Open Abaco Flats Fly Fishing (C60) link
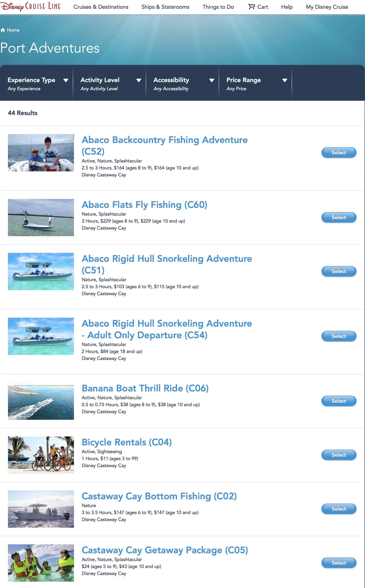Image resolution: width=365 pixels, height=588 pixels. [x=144, y=205]
